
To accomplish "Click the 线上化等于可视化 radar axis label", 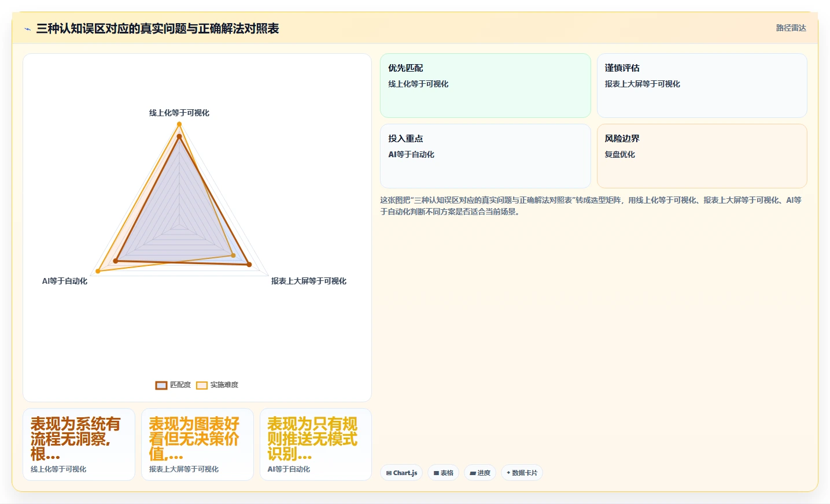I will pyautogui.click(x=179, y=113).
